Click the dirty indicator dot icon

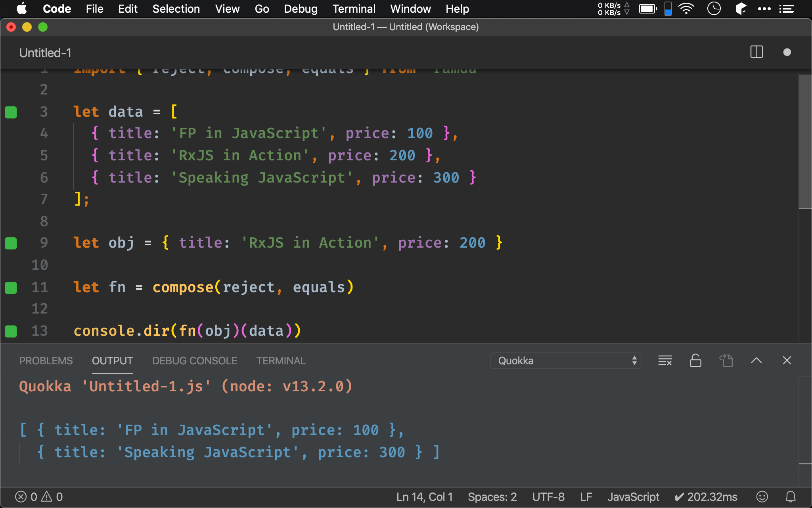pos(787,53)
